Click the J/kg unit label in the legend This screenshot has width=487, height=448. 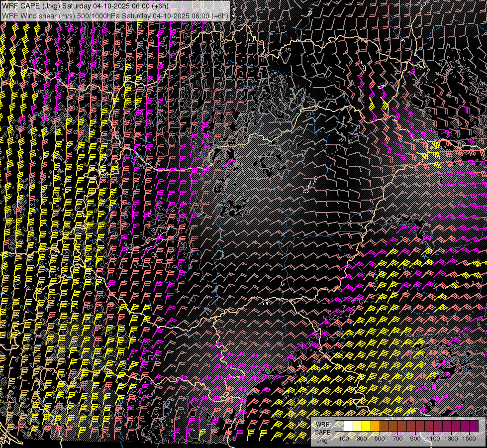click(322, 440)
